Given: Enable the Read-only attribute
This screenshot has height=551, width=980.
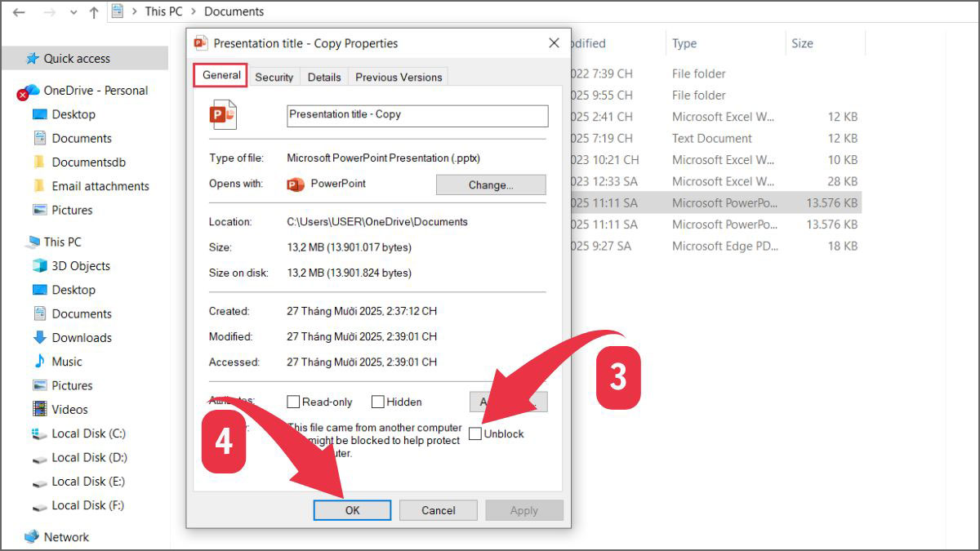Looking at the screenshot, I should (x=292, y=402).
